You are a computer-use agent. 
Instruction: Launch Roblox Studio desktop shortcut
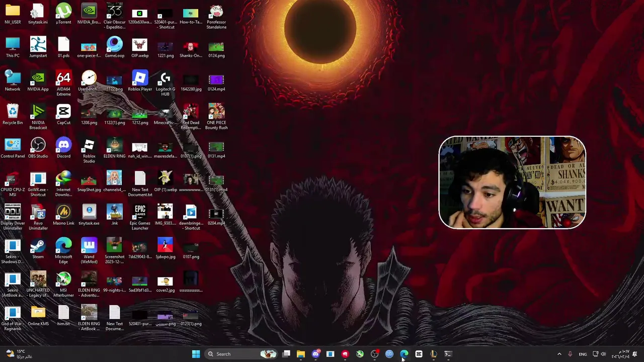coord(89,150)
